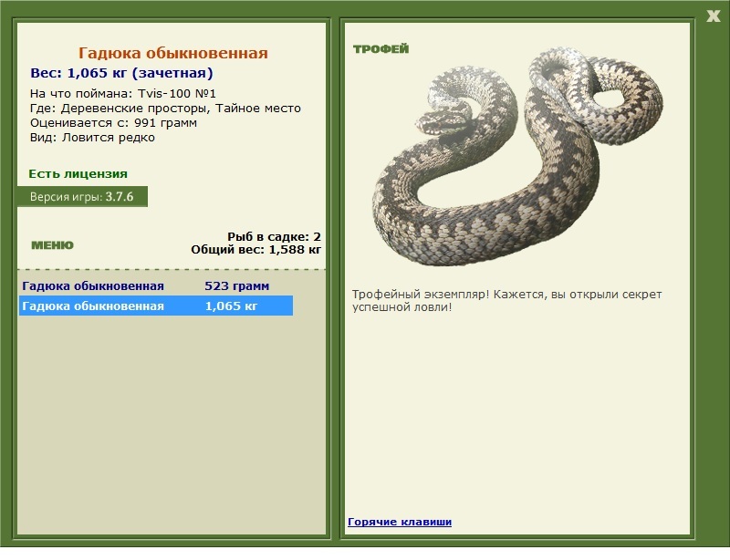Click the bait line Tvis-100 №1
This screenshot has height=560, width=730.
pyautogui.click(x=123, y=94)
